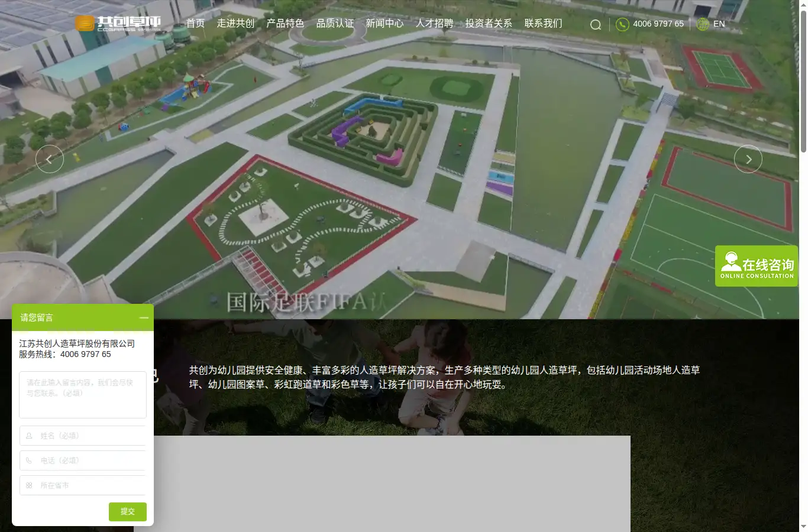Open 产品特色 menu item
Viewport: 808px width, 532px height.
(285, 24)
